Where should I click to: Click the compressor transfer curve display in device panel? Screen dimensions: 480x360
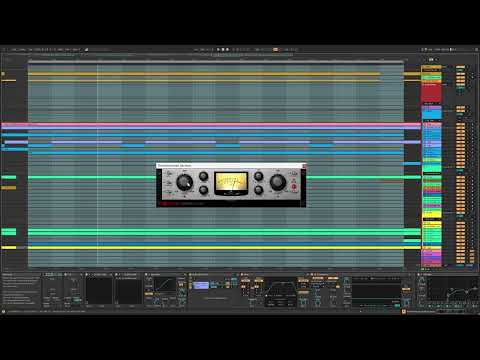[x=164, y=285]
